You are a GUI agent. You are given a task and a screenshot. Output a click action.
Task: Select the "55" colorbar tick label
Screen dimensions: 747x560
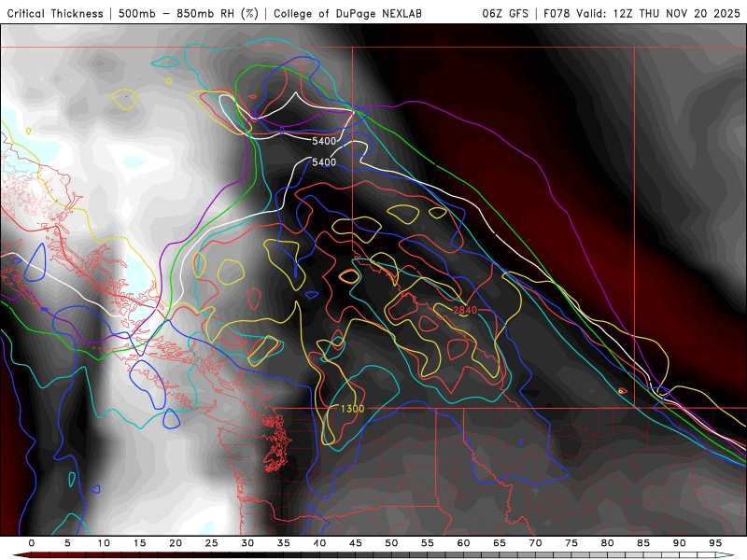[x=428, y=543]
